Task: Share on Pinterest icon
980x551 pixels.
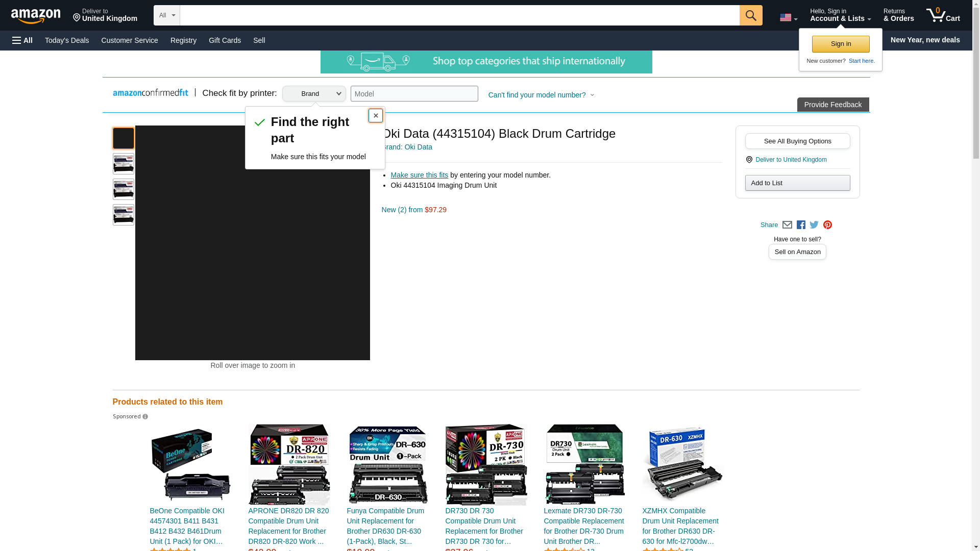Action: pos(827,225)
